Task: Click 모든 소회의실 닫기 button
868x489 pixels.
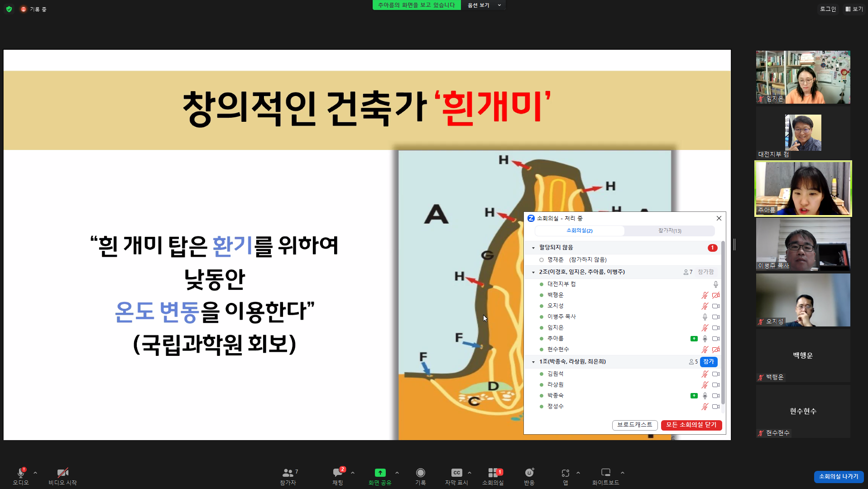Action: 691,425
